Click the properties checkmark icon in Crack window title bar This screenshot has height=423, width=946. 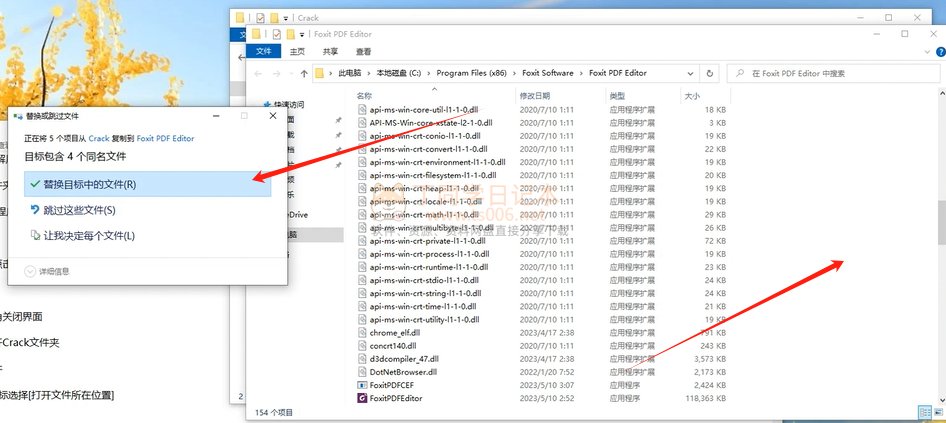tap(260, 17)
